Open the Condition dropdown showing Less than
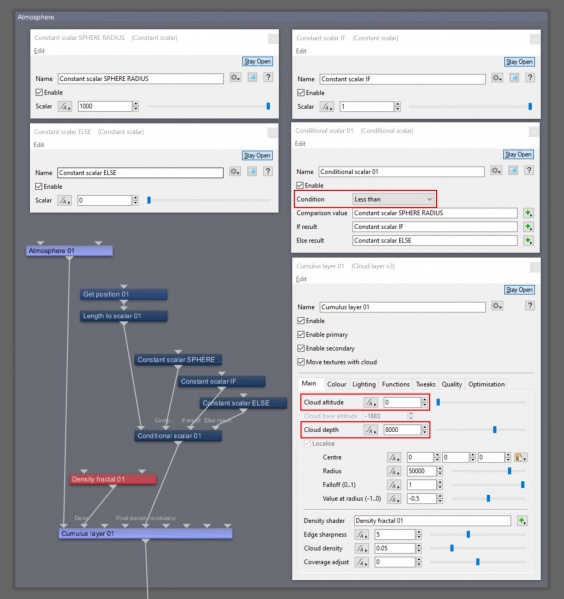 [393, 199]
